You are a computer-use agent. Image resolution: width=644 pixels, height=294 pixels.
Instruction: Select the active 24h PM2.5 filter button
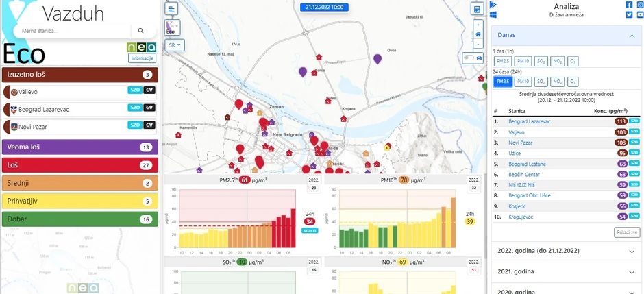[503, 82]
